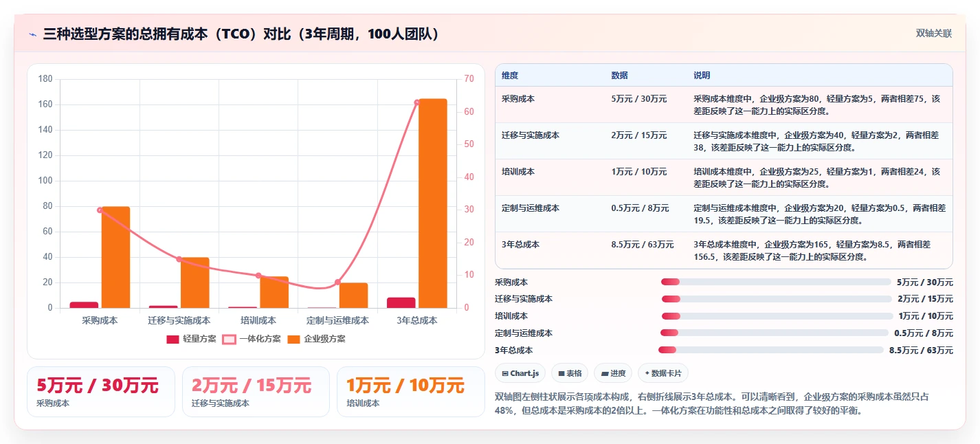
Task: Click the pink line point above 采购成本
Action: coord(100,210)
